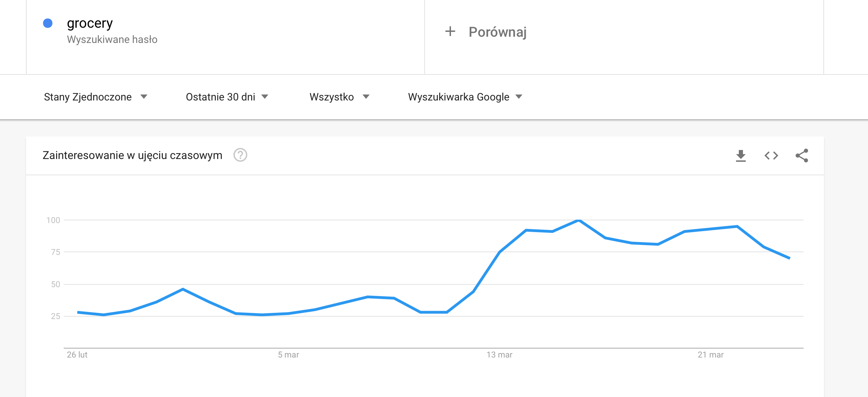Share the interest over time chart
The image size is (868, 397).
[802, 156]
